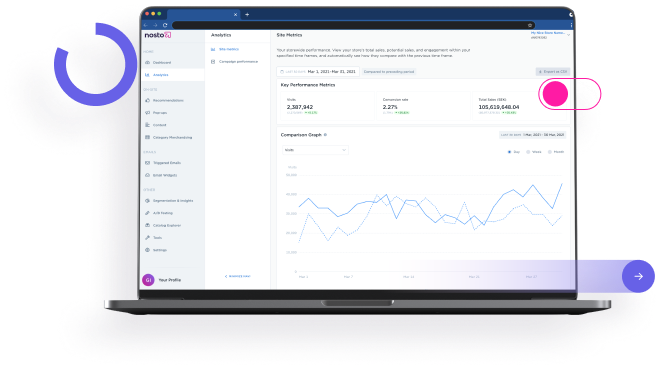The image size is (661, 369).
Task: Click the Total Sales (SEK) metric card
Action: click(x=520, y=106)
